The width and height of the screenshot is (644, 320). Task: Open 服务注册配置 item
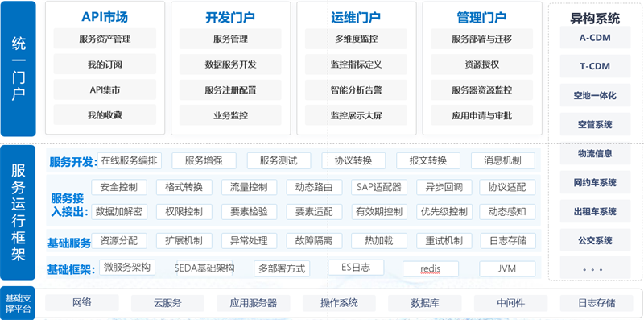coord(230,89)
